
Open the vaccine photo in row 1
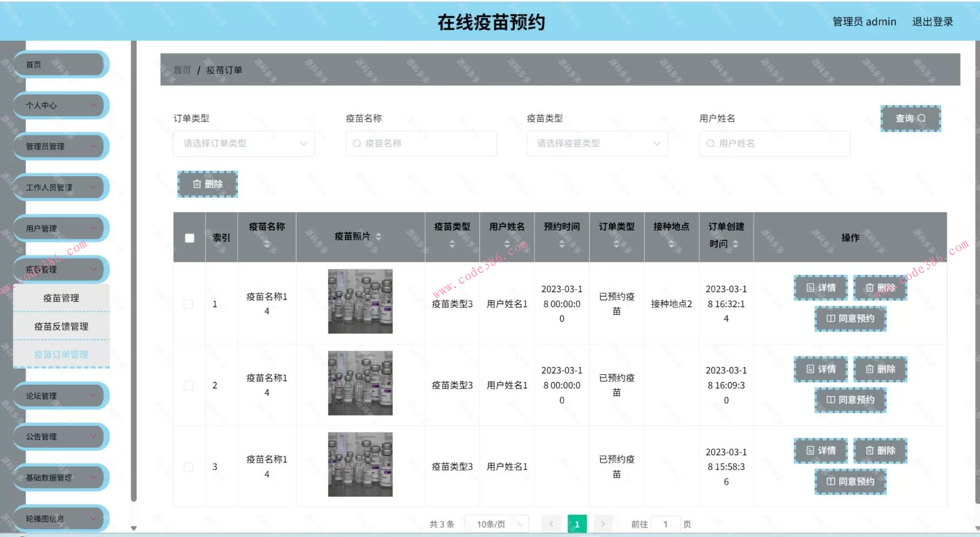(x=360, y=301)
